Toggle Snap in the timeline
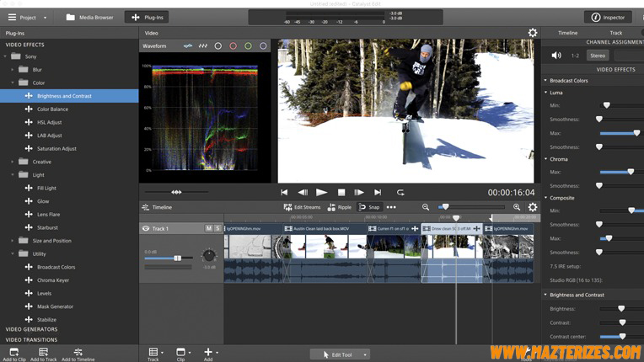644x362 pixels. point(369,207)
